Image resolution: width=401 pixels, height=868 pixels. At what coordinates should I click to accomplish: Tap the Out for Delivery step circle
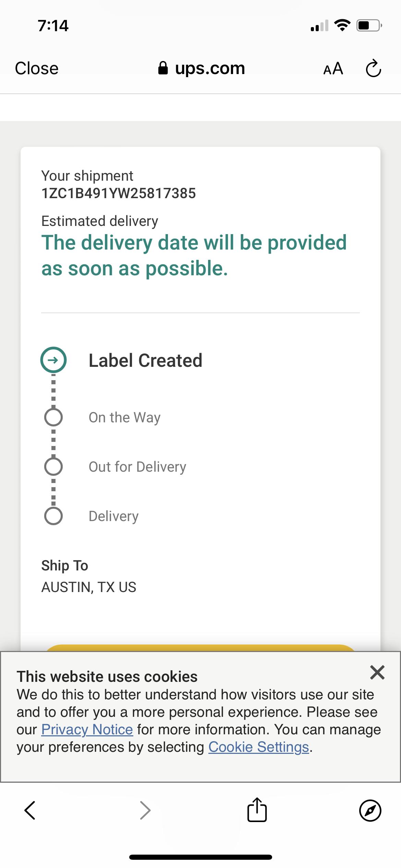53,467
